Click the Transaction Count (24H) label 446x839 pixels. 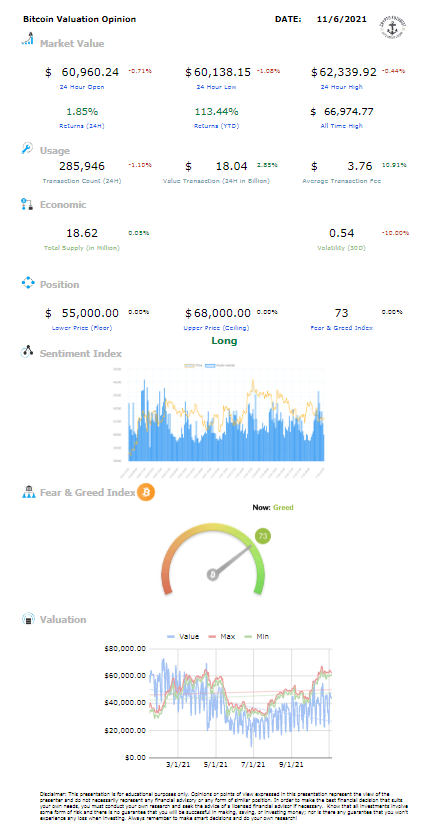click(x=82, y=181)
